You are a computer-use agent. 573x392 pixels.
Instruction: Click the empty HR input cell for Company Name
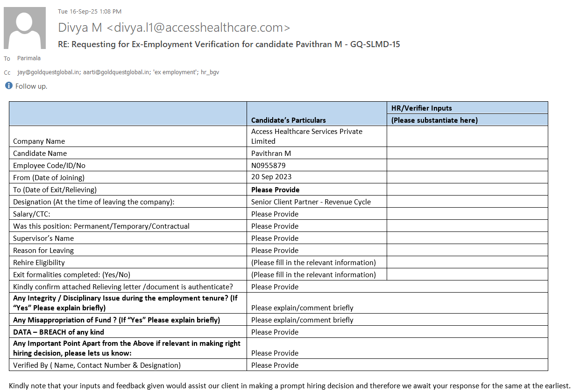(x=467, y=136)
